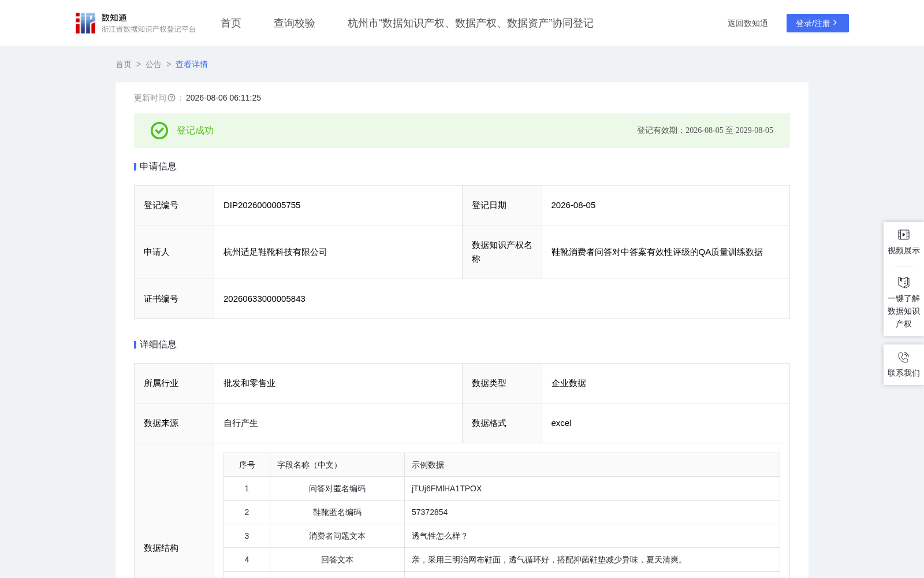The height and width of the screenshot is (578, 924).
Task: Click sample value jTUj6FMlHA1TPOX
Action: tap(447, 488)
